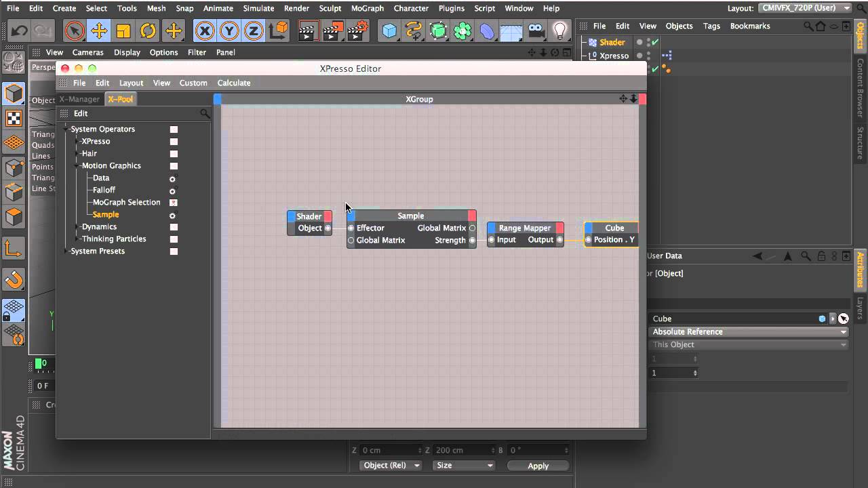Select the yellow Scale tool
This screenshot has width=868, height=488.
123,30
